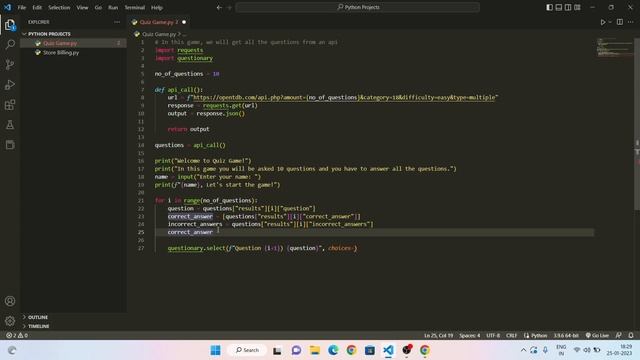This screenshot has width=640, height=360.
Task: Click Go Live in status bar
Action: pyautogui.click(x=597, y=336)
